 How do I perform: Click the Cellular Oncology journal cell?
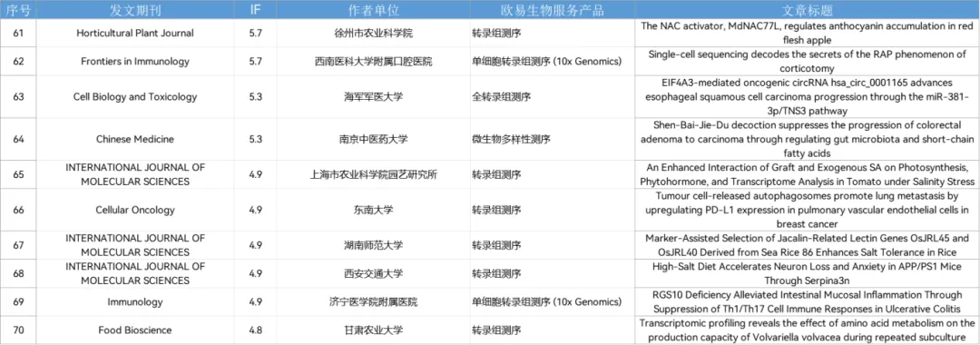pos(135,210)
